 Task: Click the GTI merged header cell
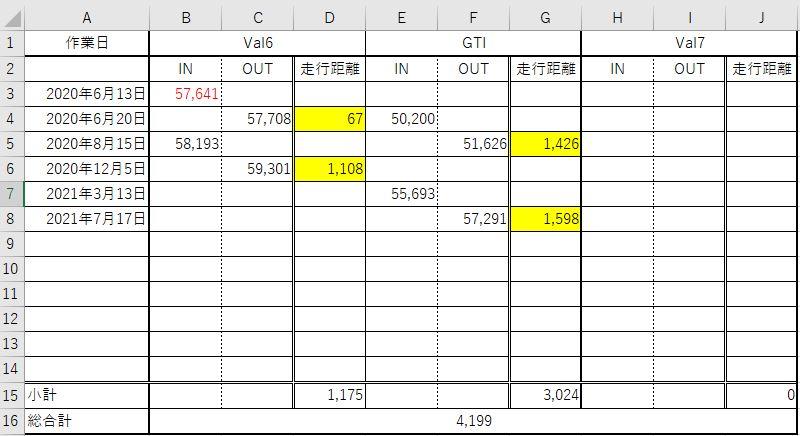[x=473, y=43]
